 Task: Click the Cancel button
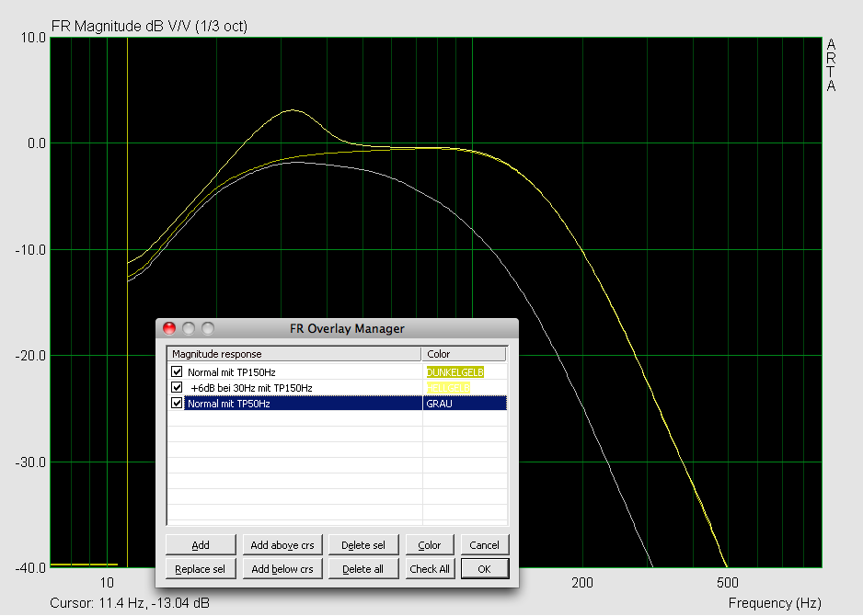tap(484, 544)
